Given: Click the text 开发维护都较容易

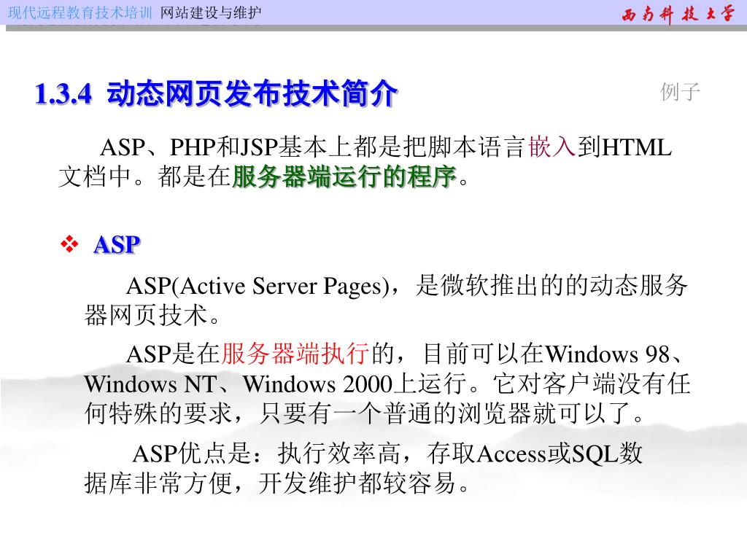Looking at the screenshot, I should [x=357, y=483].
